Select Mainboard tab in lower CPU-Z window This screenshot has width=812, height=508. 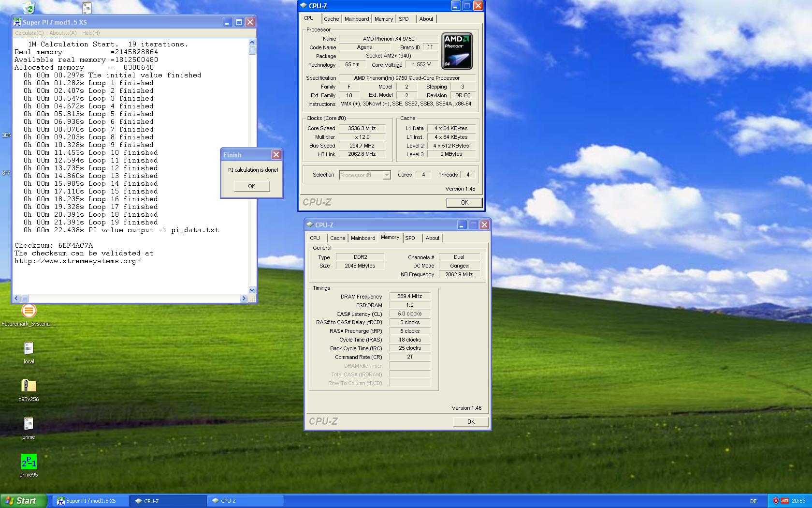[x=363, y=238]
